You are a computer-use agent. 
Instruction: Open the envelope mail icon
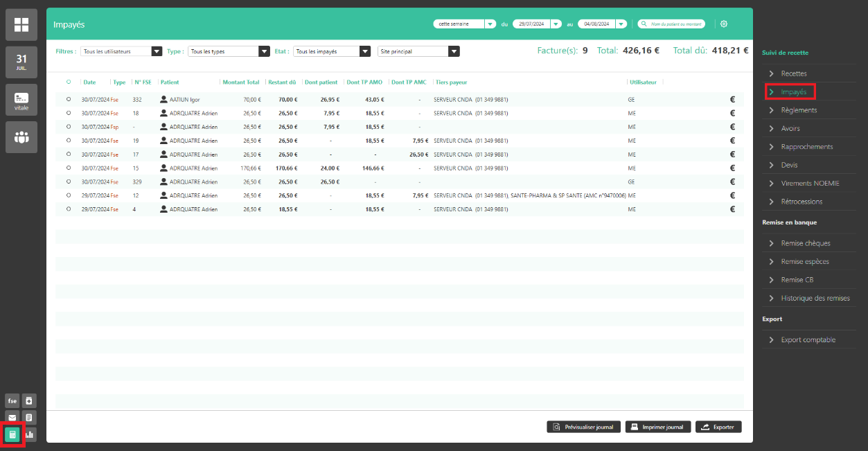click(x=12, y=418)
